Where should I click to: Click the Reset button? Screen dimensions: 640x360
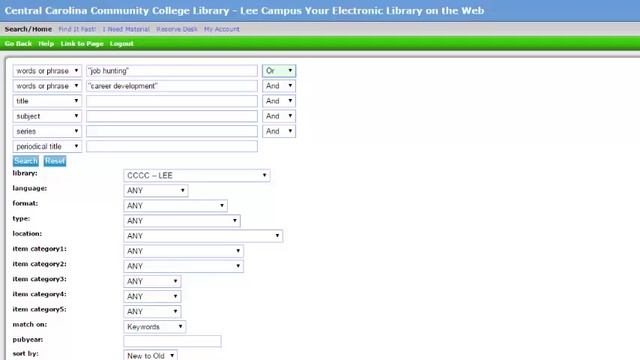click(x=55, y=161)
